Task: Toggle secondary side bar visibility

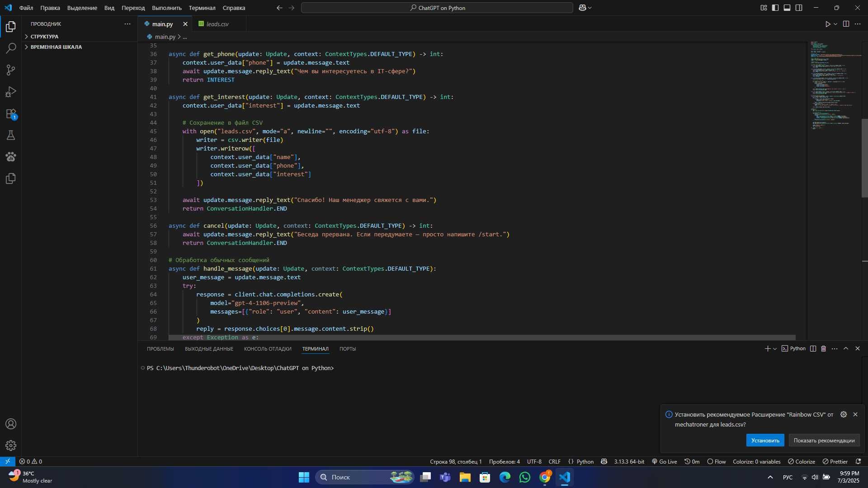Action: [799, 8]
